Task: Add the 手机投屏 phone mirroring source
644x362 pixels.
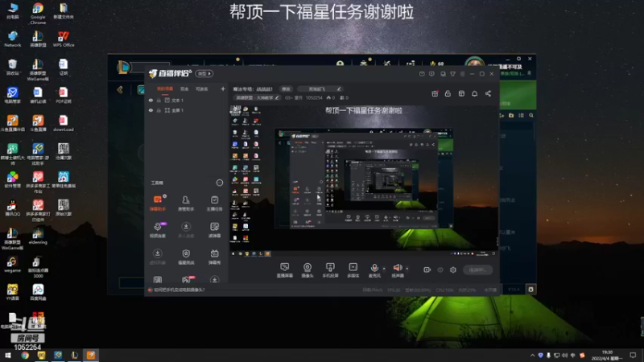Action: coord(330,270)
